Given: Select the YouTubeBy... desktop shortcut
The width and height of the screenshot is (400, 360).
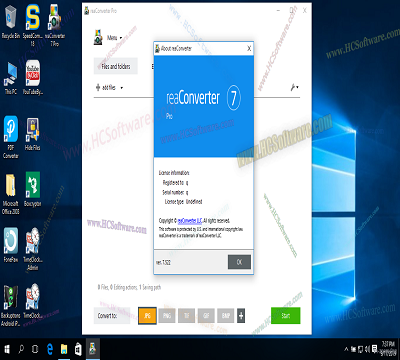Looking at the screenshot, I should [33, 77].
